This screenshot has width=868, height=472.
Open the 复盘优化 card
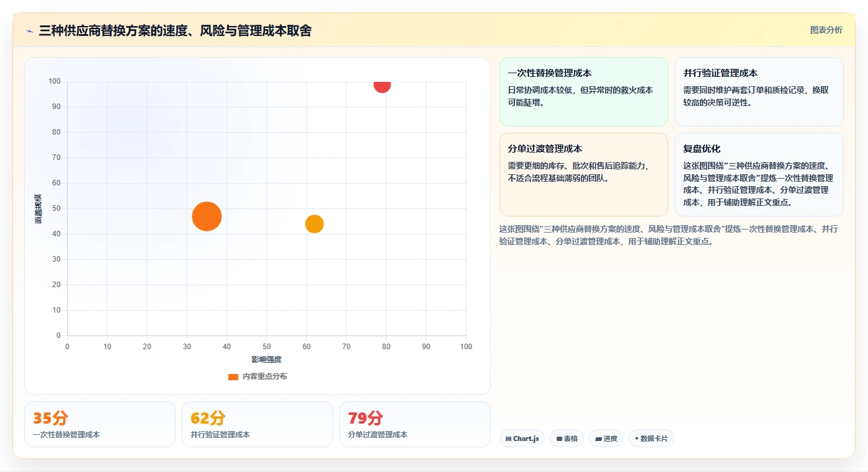pyautogui.click(x=759, y=174)
